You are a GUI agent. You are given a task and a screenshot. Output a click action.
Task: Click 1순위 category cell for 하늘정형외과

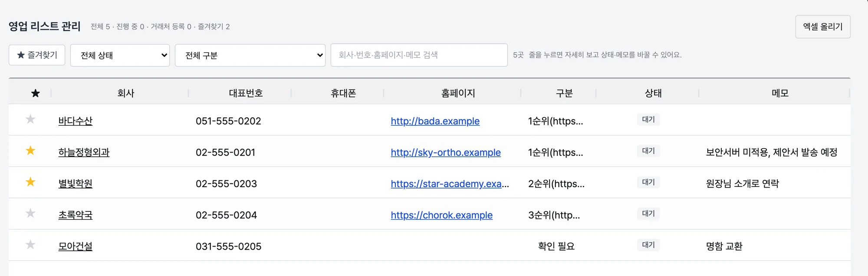click(x=556, y=152)
